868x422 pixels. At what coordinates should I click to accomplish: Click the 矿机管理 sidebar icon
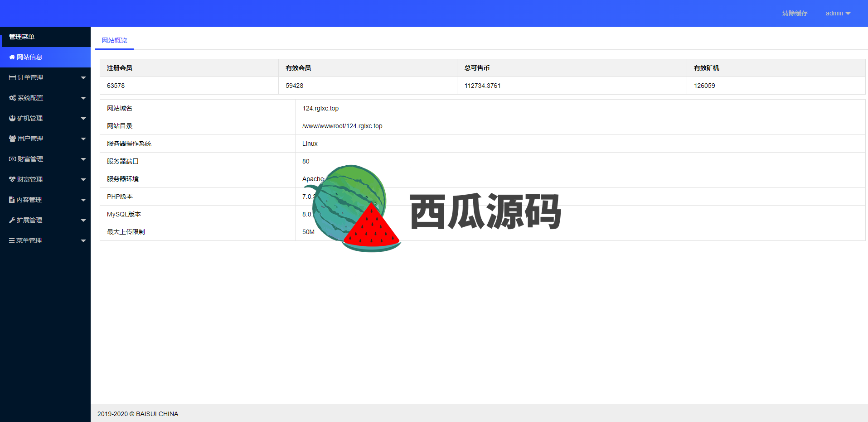coord(12,119)
